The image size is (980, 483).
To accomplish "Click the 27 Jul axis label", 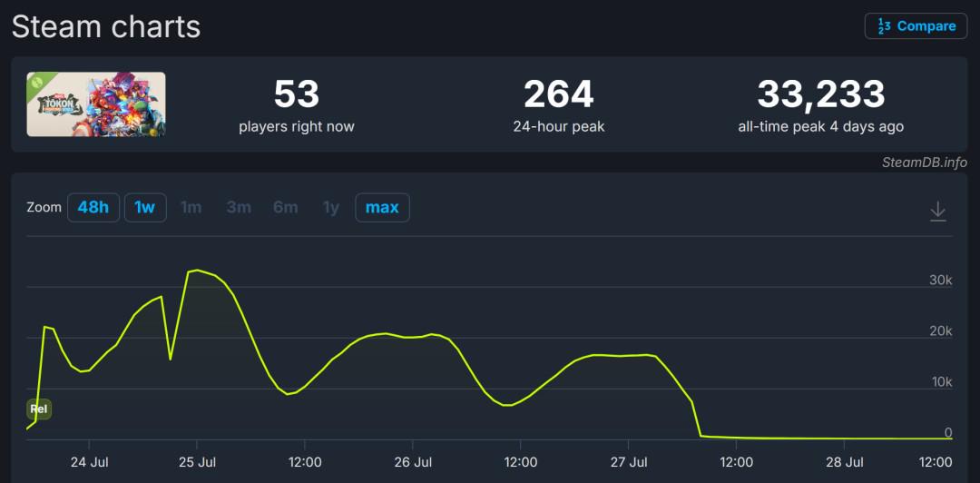I will 629,462.
